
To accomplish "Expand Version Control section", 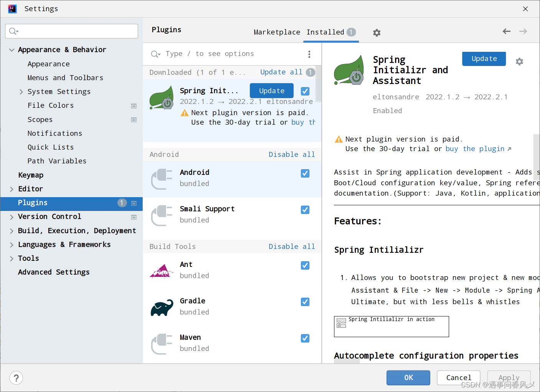I will pyautogui.click(x=12, y=217).
